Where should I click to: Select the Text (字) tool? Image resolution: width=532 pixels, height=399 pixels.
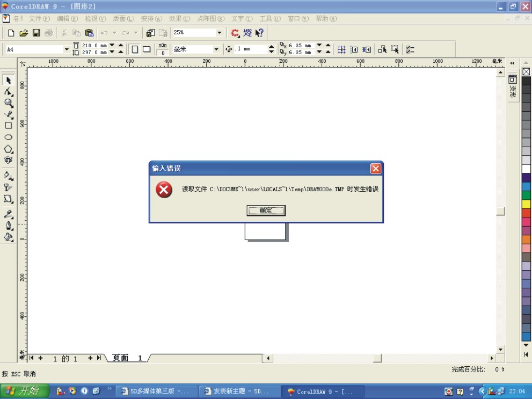point(9,160)
